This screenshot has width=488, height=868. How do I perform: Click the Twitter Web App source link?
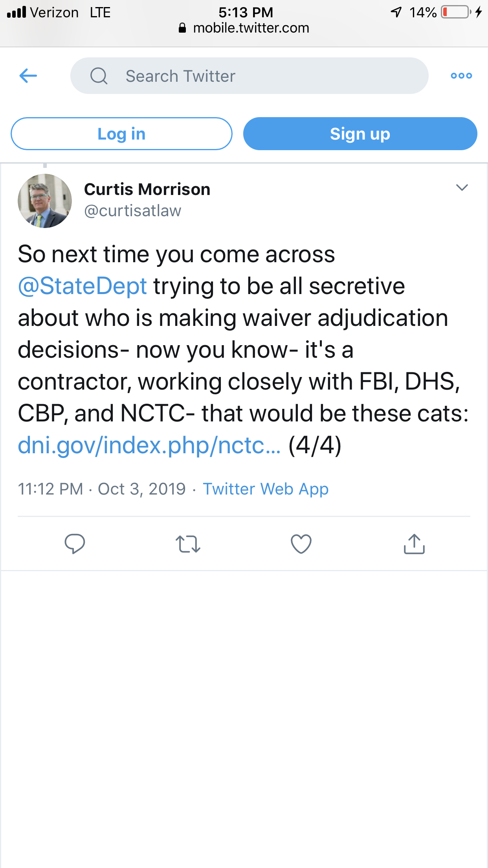coord(266,489)
